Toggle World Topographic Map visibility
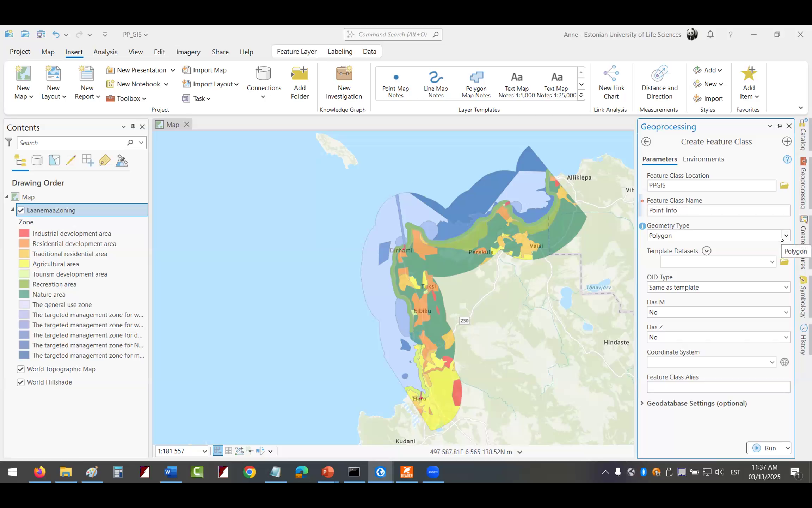The width and height of the screenshot is (812, 508). pos(21,369)
